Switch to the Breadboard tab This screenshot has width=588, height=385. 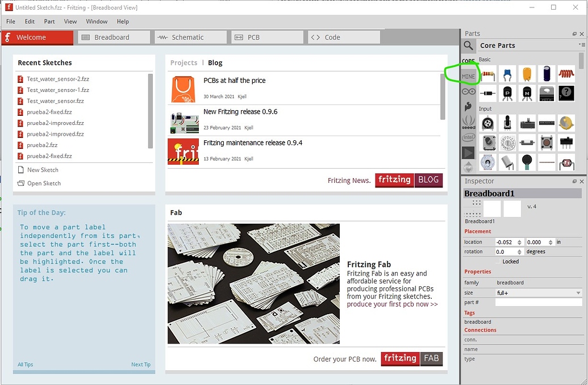(x=114, y=37)
